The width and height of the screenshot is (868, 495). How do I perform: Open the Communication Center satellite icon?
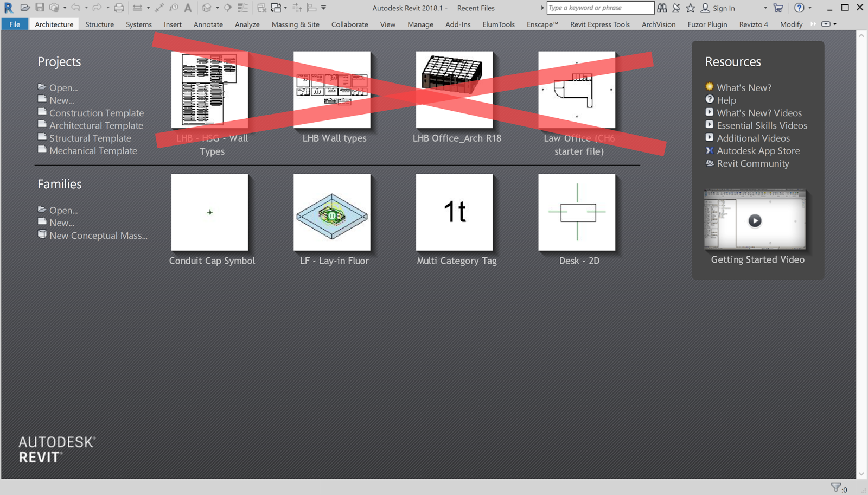tap(676, 8)
